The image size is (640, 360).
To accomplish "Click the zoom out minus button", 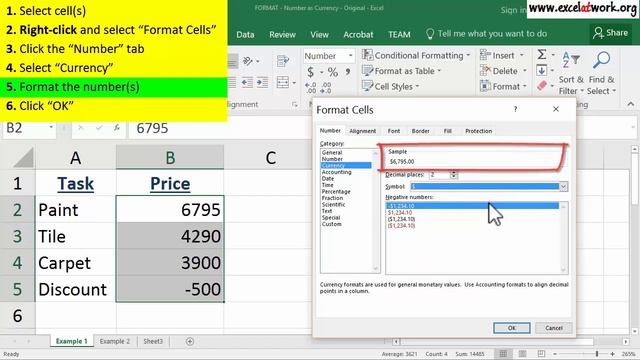I will pyautogui.click(x=555, y=354).
